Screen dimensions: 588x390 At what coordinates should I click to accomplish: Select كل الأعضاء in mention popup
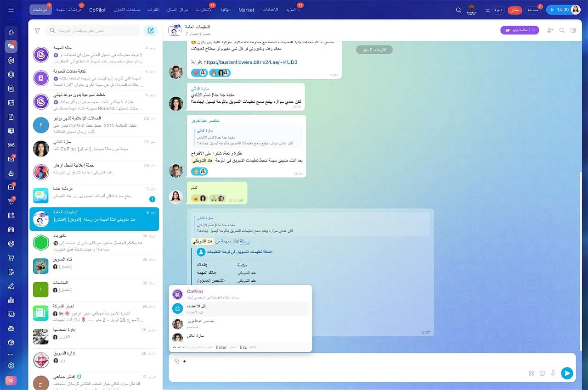pos(240,309)
